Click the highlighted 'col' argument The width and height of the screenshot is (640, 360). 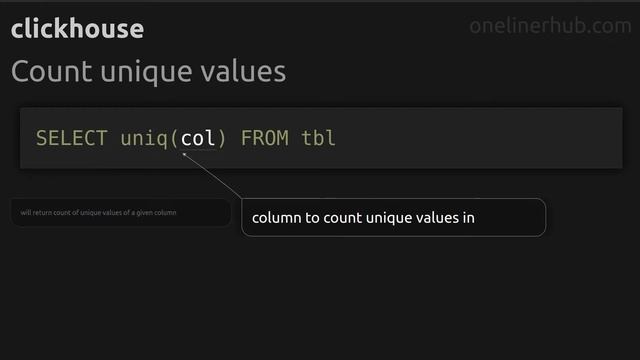tap(198, 138)
